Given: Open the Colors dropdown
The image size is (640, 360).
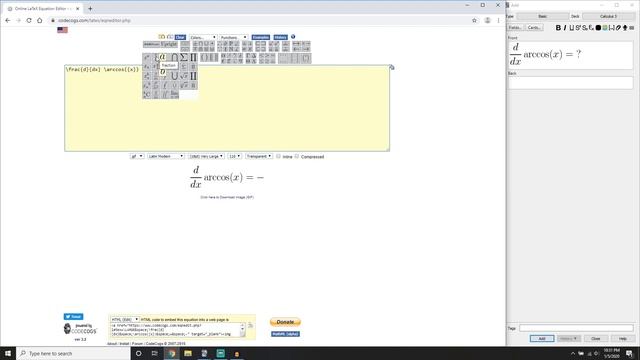Looking at the screenshot, I should coord(202,37).
